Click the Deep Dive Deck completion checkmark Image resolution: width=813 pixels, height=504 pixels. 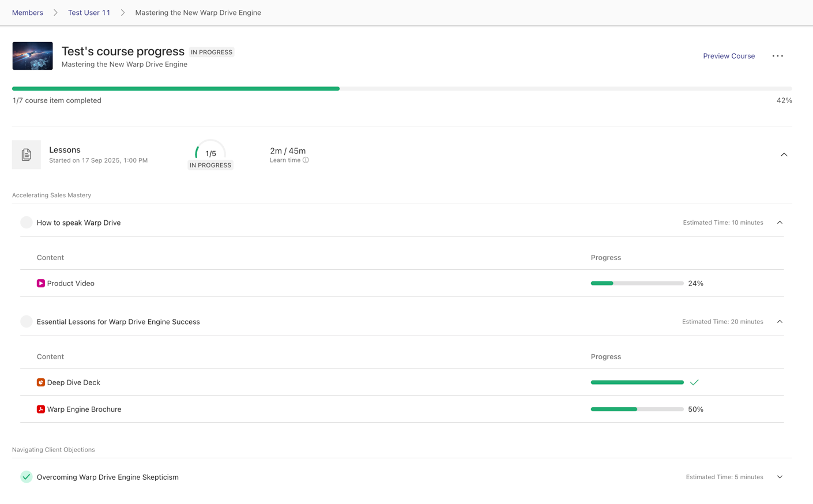point(694,382)
